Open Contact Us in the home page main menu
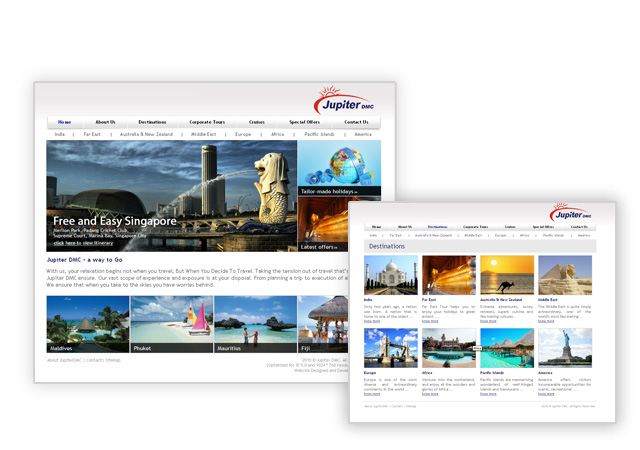Image resolution: width=640 pixels, height=450 pixels. pyautogui.click(x=356, y=122)
